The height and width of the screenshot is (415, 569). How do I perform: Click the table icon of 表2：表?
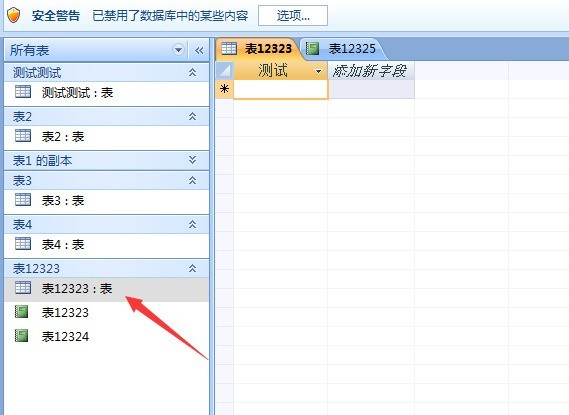(23, 136)
